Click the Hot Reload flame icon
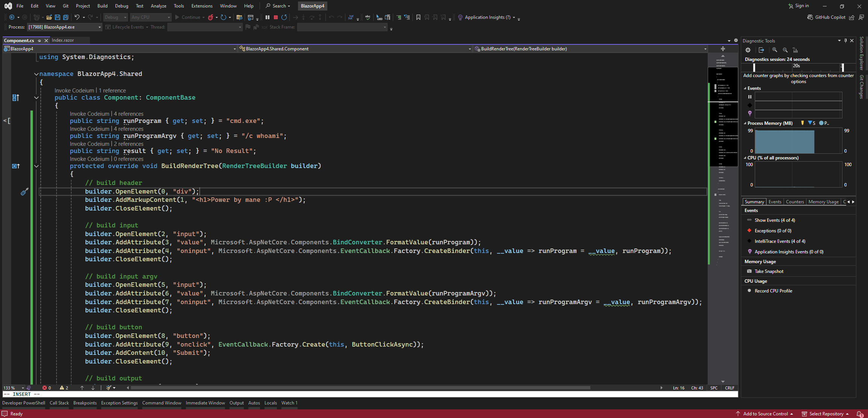 click(211, 17)
